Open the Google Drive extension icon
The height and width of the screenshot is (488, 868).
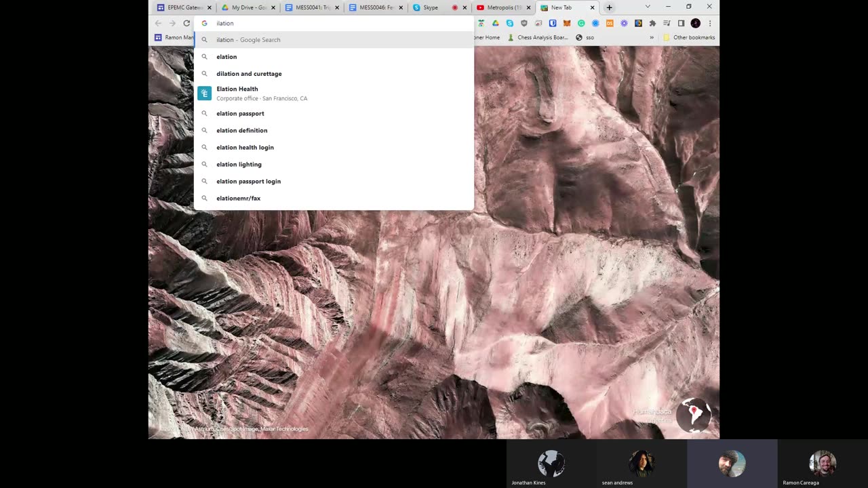[x=496, y=23]
